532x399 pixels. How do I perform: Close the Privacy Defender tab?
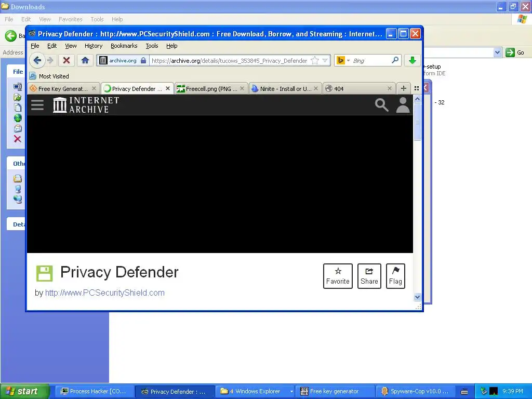[168, 88]
